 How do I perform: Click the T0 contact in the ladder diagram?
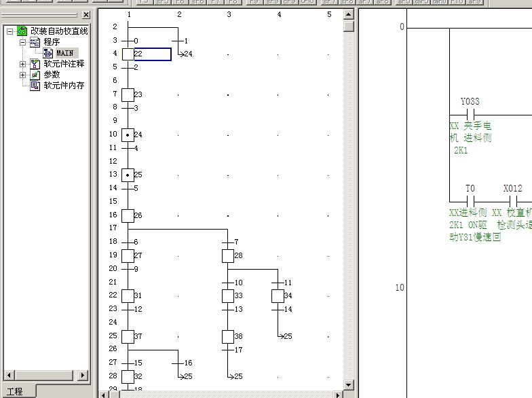[x=470, y=202]
